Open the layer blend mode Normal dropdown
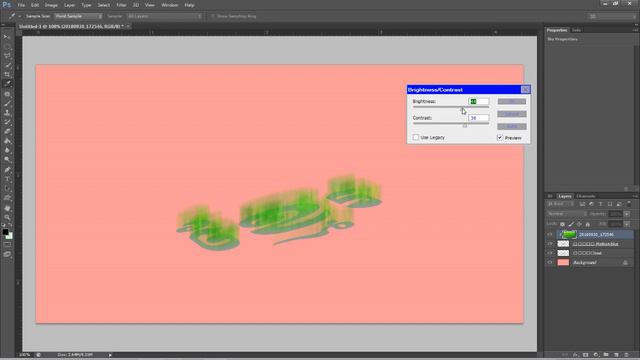Image resolution: width=640 pixels, height=360 pixels. click(567, 214)
